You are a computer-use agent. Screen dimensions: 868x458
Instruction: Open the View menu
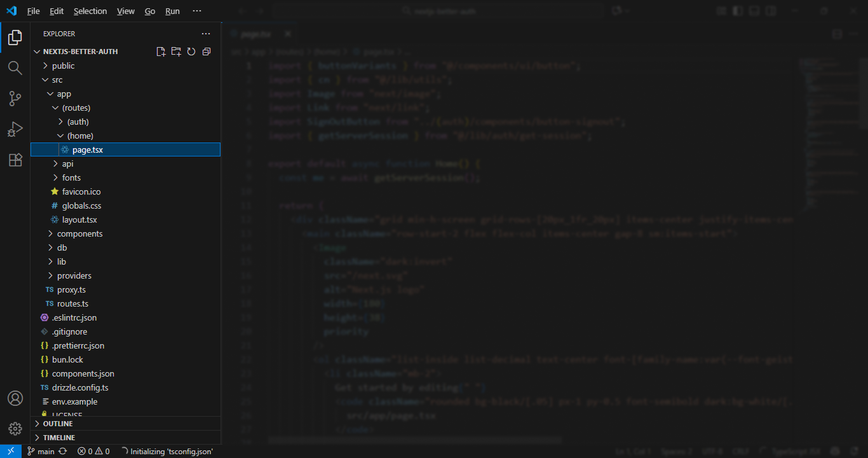pyautogui.click(x=126, y=11)
